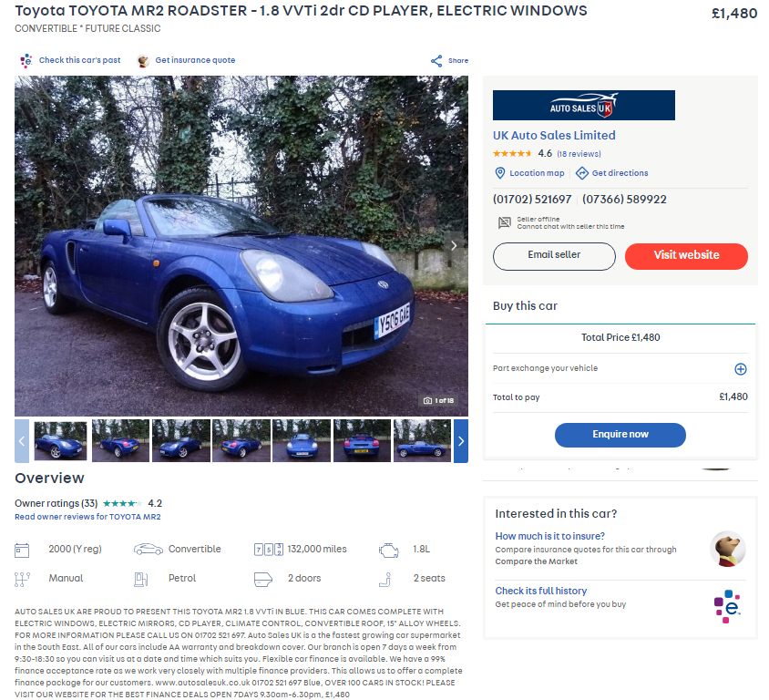Click the meerkat avatar in the Interested panel
This screenshot has width=769, height=700.
click(x=727, y=549)
